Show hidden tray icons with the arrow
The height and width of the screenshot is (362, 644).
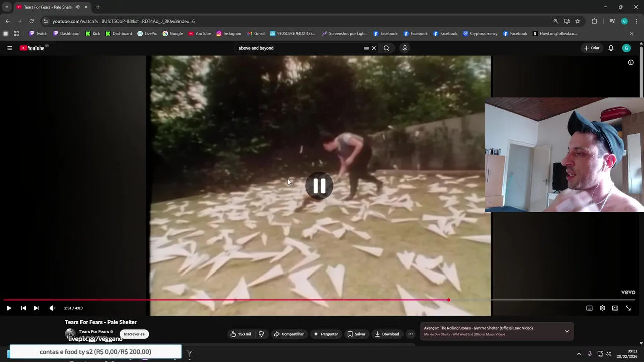pyautogui.click(x=579, y=354)
